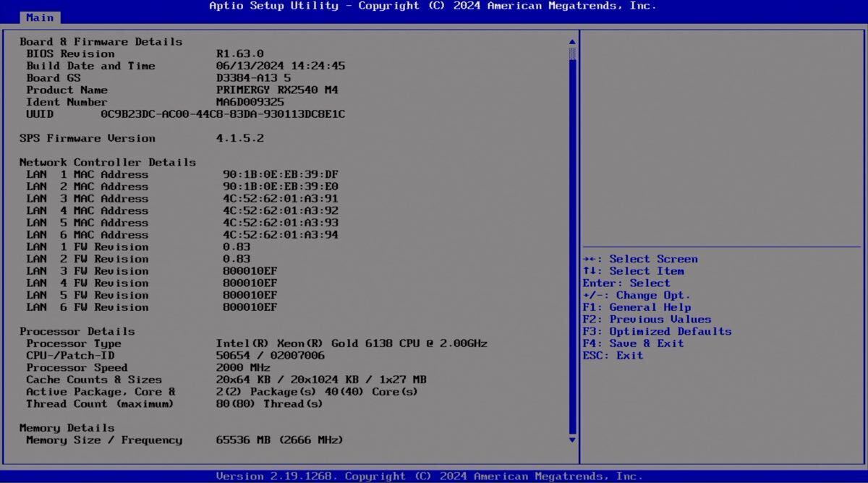
Task: Click PRIMERGY RX2540 M4 product name
Action: click(x=277, y=90)
